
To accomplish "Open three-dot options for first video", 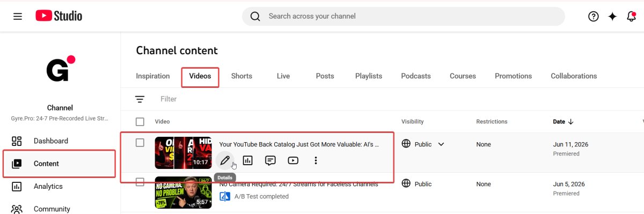I will click(316, 160).
